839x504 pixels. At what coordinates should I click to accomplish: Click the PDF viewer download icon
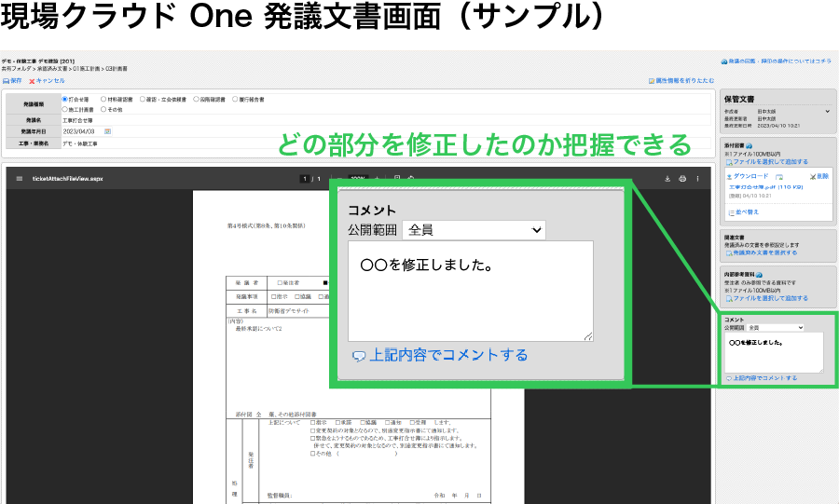667,179
